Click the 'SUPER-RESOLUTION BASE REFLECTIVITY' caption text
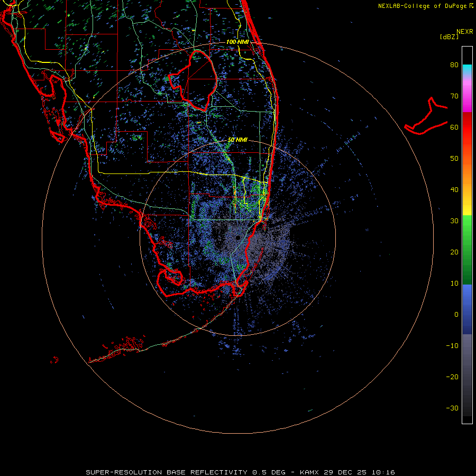 (167, 472)
